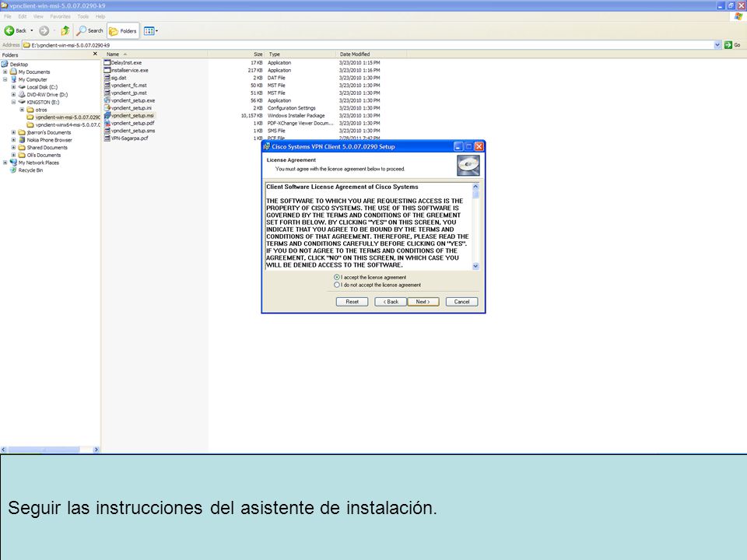
Task: Click the vpnclient_jp.mst file icon
Action: [107, 93]
